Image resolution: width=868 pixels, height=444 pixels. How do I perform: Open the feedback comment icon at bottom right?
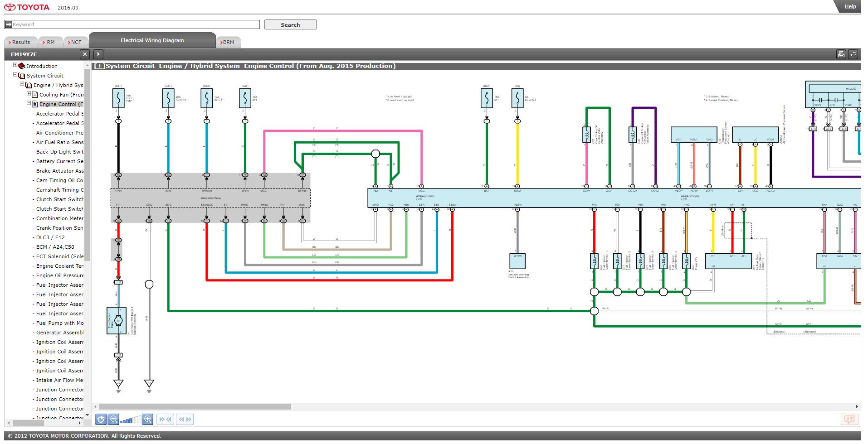pyautogui.click(x=849, y=419)
